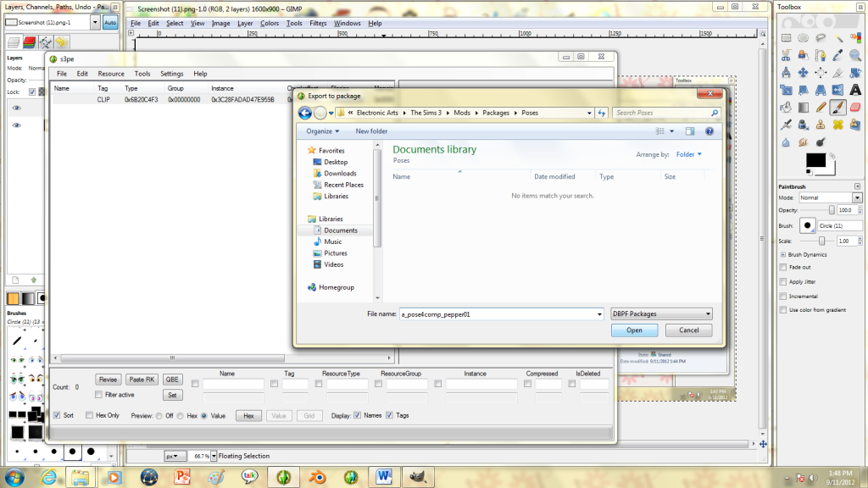Select the Pencil tool
This screenshot has height=488, width=868.
(821, 108)
